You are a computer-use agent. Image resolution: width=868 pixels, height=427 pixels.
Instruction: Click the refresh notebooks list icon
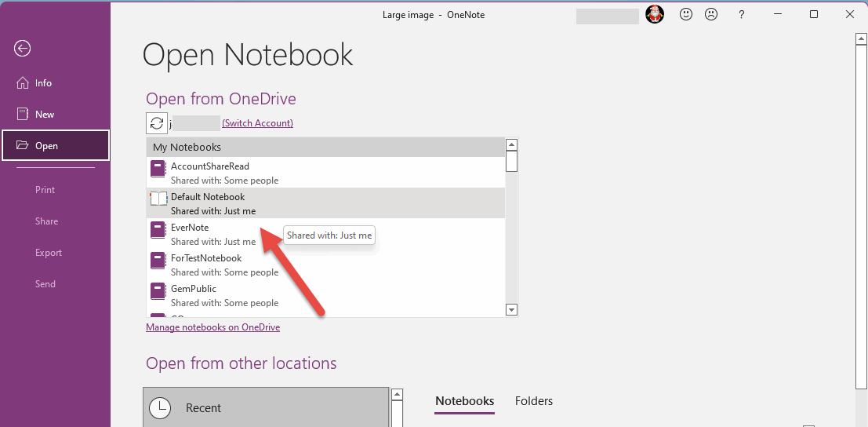[x=157, y=123]
